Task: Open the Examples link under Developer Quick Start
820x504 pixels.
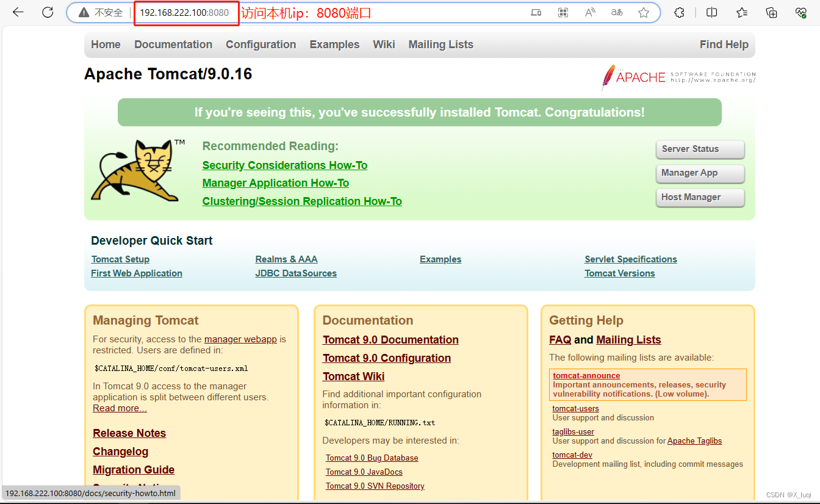Action: pyautogui.click(x=441, y=259)
